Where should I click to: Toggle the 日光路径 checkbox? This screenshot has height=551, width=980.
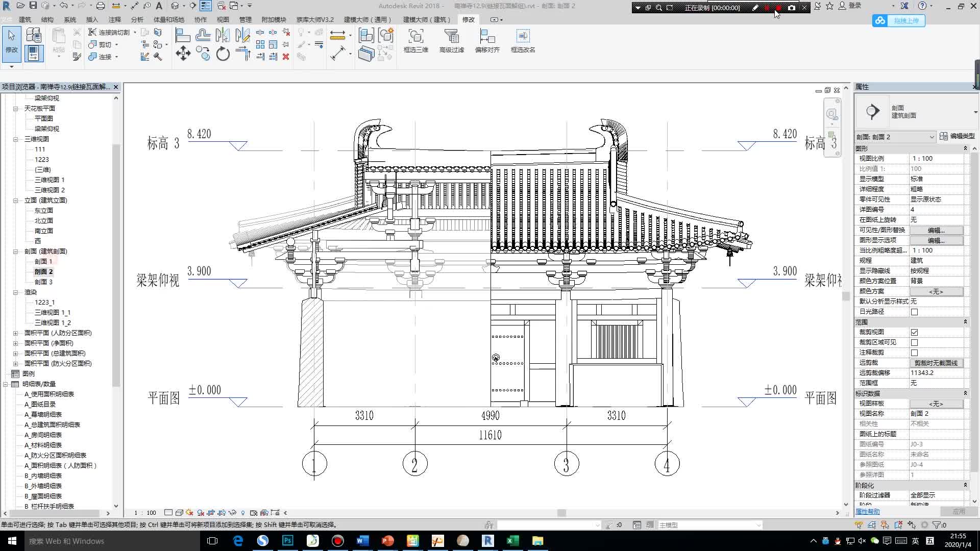point(914,312)
